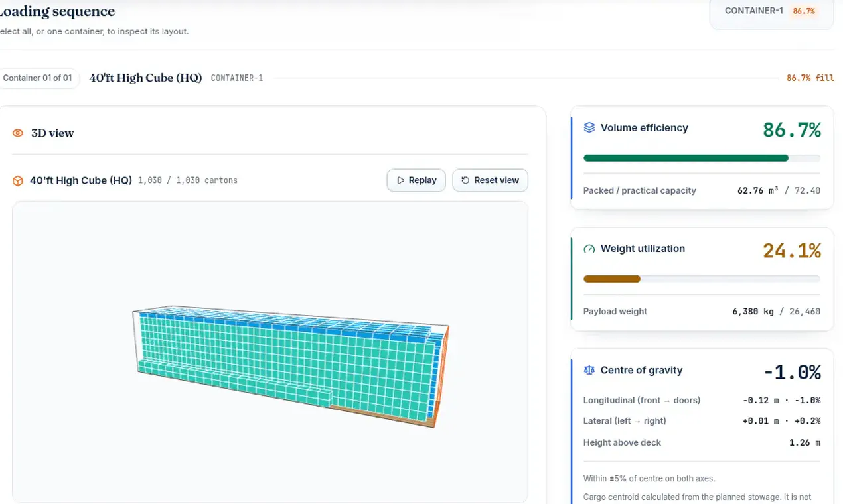843x504 pixels.
Task: Click the eye icon beside 3D view
Action: pyautogui.click(x=18, y=133)
